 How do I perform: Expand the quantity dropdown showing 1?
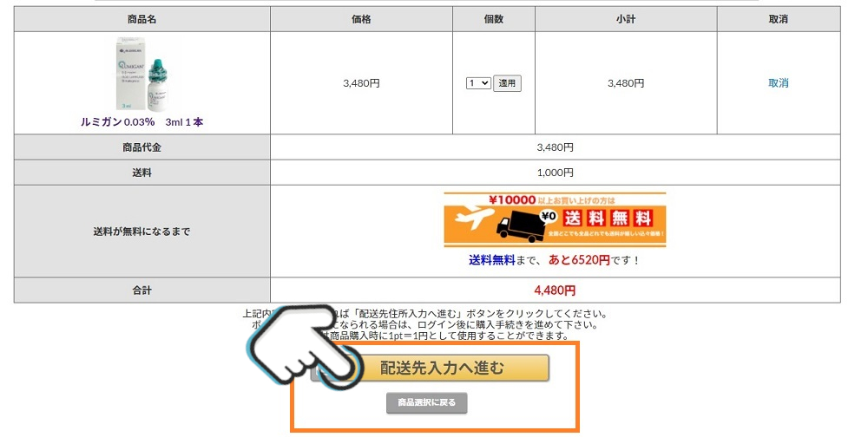(478, 83)
